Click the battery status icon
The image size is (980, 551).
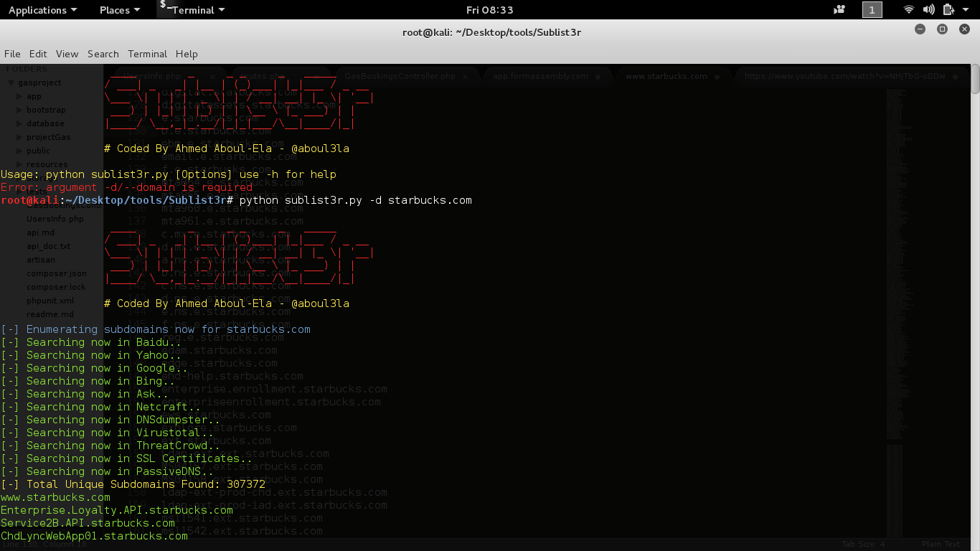[948, 10]
